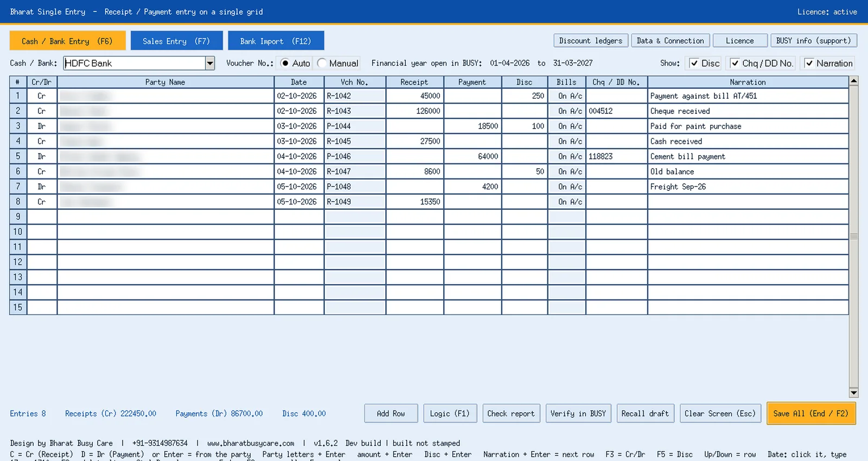Select row header number 9
The image size is (868, 461).
[18, 217]
